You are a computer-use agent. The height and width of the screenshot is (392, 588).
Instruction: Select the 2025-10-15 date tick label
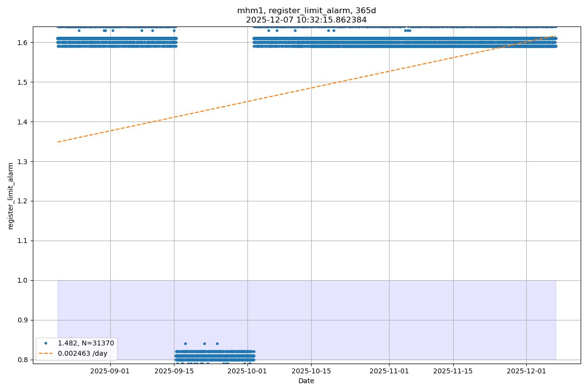[311, 371]
